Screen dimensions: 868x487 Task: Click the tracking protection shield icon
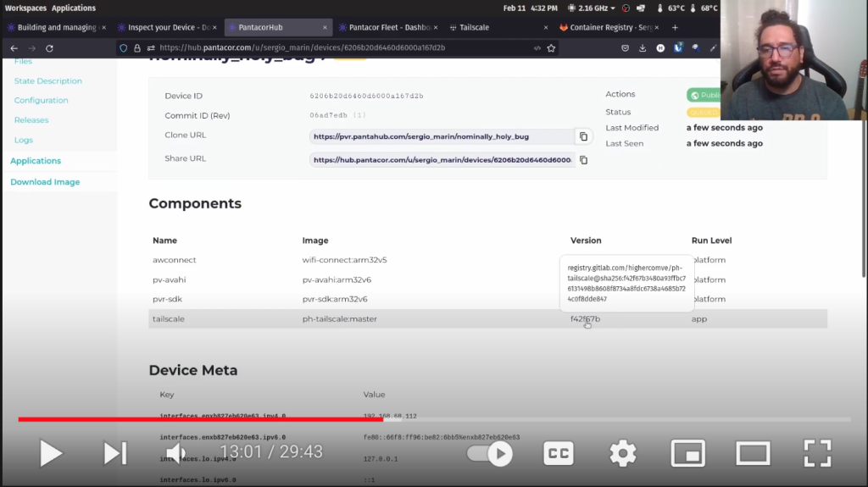[x=124, y=48]
